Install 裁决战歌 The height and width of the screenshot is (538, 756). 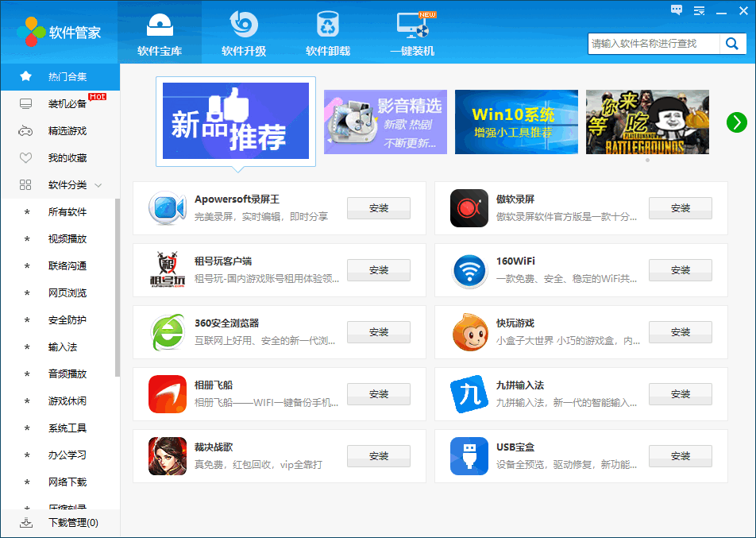coord(379,456)
